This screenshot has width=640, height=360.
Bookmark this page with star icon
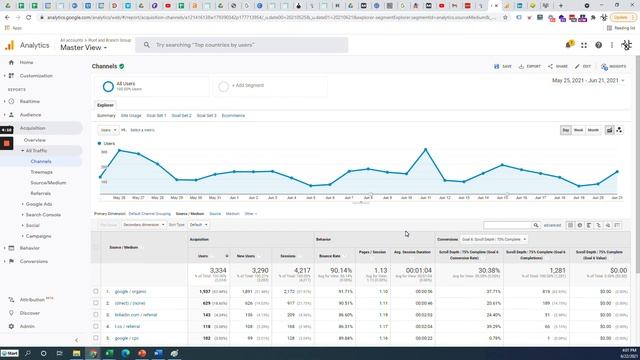point(505,18)
